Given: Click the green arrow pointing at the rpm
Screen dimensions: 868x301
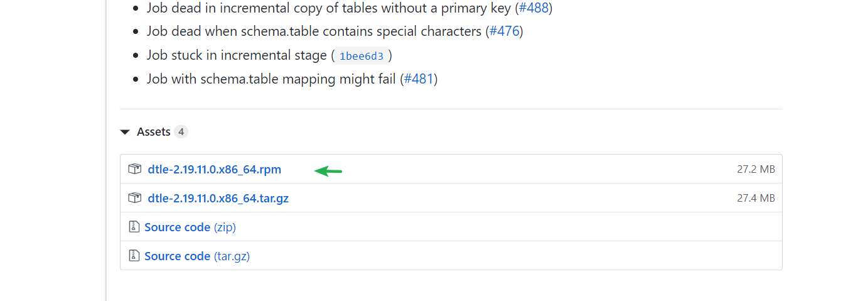Looking at the screenshot, I should 328,170.
